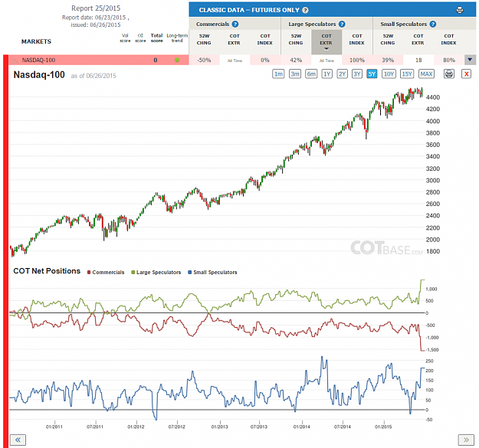Open the Commercials help icon
479x448 pixels.
pyautogui.click(x=235, y=24)
